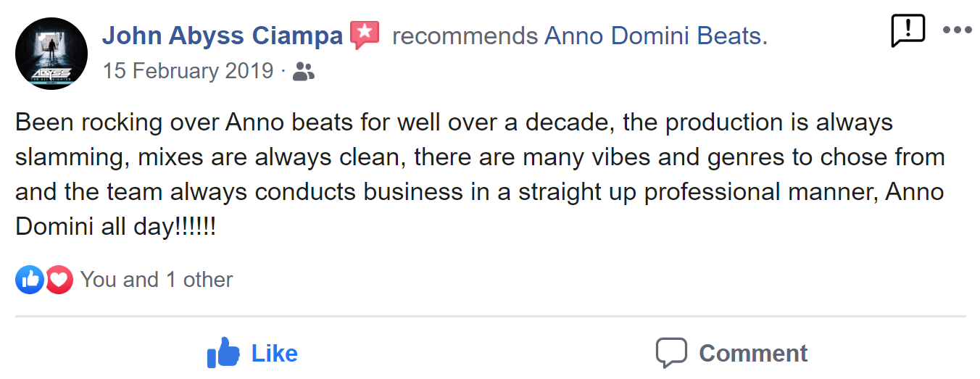The image size is (980, 379).
Task: Open John Abyss Ciampa's profile picture
Action: pyautogui.click(x=51, y=54)
